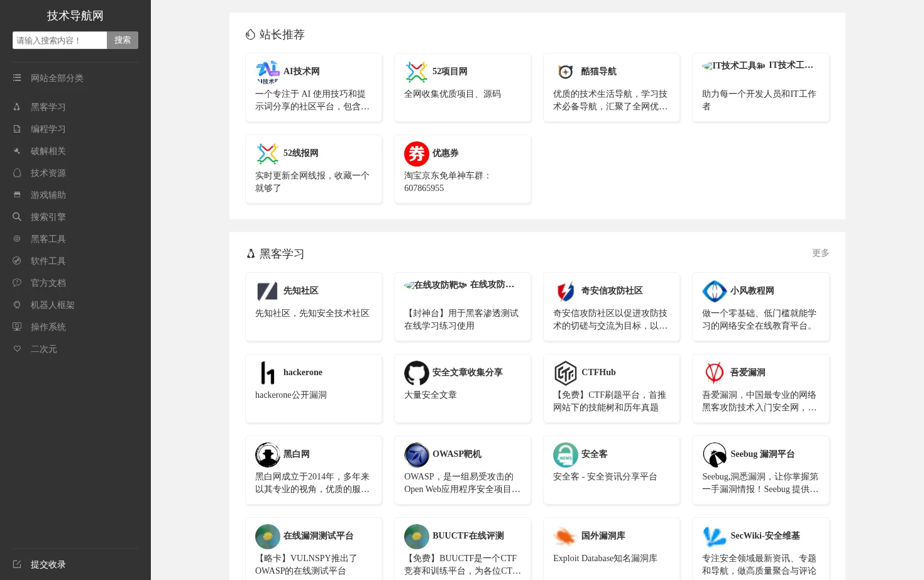Viewport: 924px width, 580px height.
Task: Click the 酷猫导航 title text
Action: 599,71
